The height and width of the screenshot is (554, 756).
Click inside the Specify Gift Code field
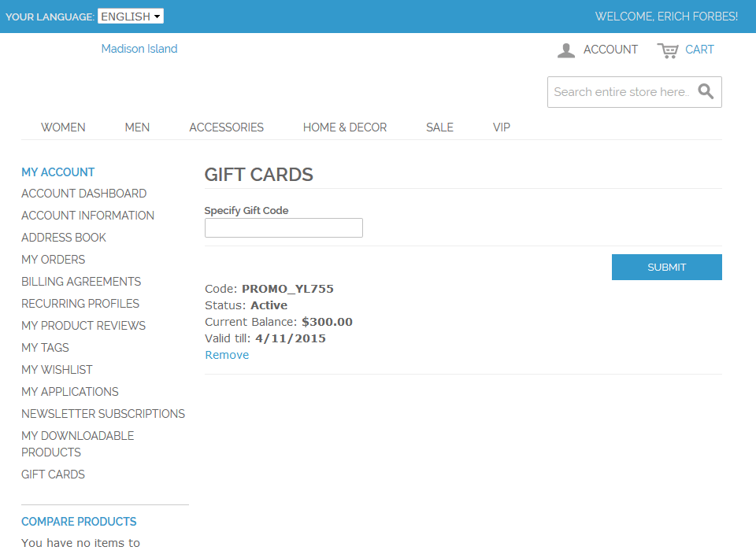(283, 227)
